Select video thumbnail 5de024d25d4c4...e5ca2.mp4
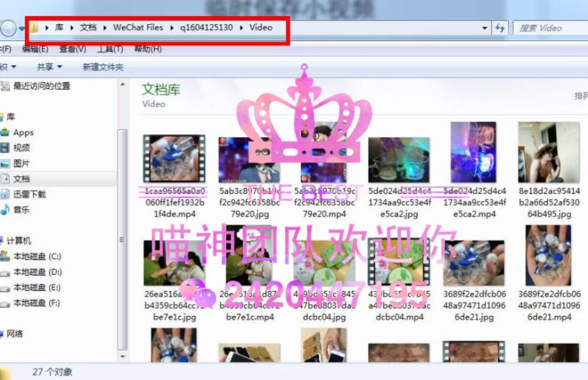588x380 pixels. (473, 152)
